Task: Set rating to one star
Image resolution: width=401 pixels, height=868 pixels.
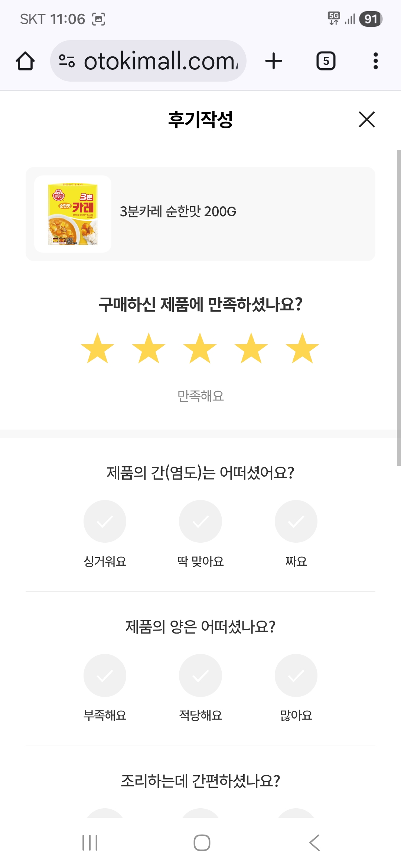Action: coord(97,348)
